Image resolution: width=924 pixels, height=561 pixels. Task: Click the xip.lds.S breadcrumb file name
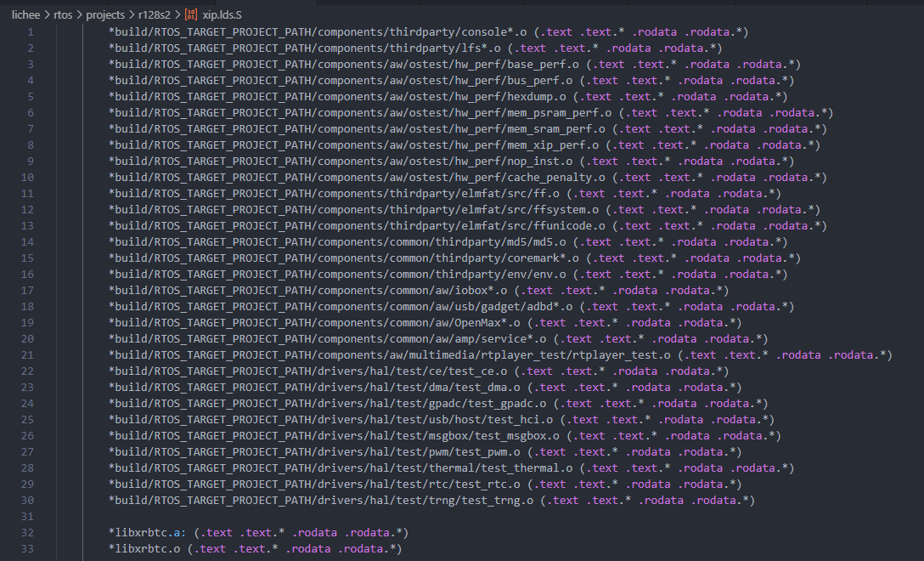(x=226, y=15)
